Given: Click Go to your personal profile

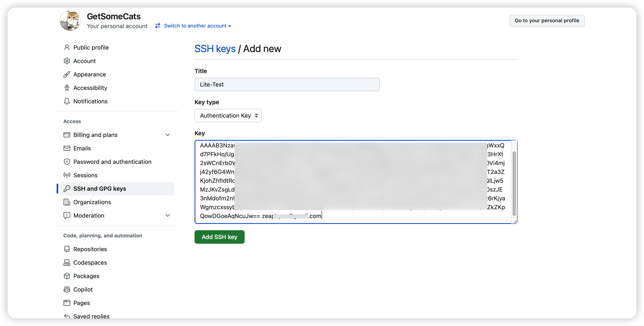Looking at the screenshot, I should point(547,20).
